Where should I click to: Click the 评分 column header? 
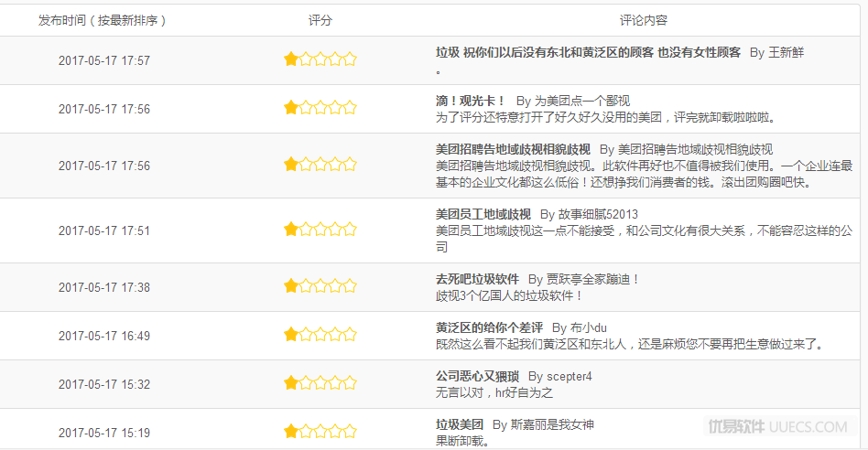point(320,20)
